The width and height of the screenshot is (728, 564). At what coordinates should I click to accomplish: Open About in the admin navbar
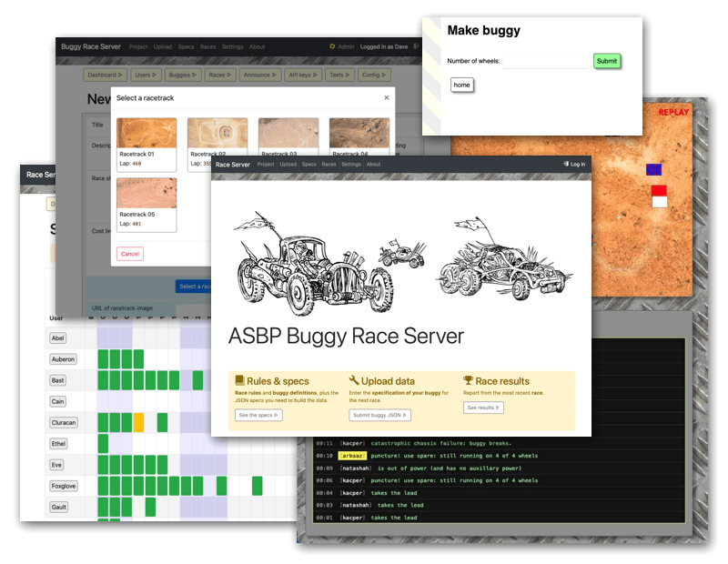pyautogui.click(x=258, y=46)
